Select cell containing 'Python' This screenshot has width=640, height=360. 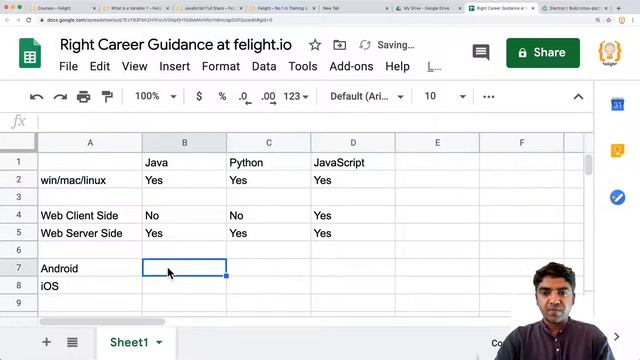[x=269, y=162]
